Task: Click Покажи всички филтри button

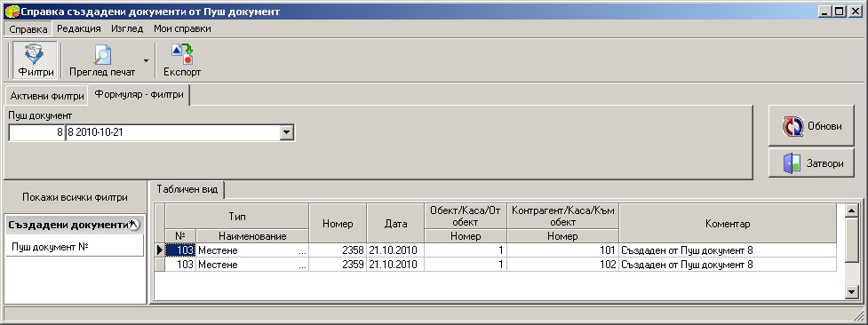Action: click(75, 197)
